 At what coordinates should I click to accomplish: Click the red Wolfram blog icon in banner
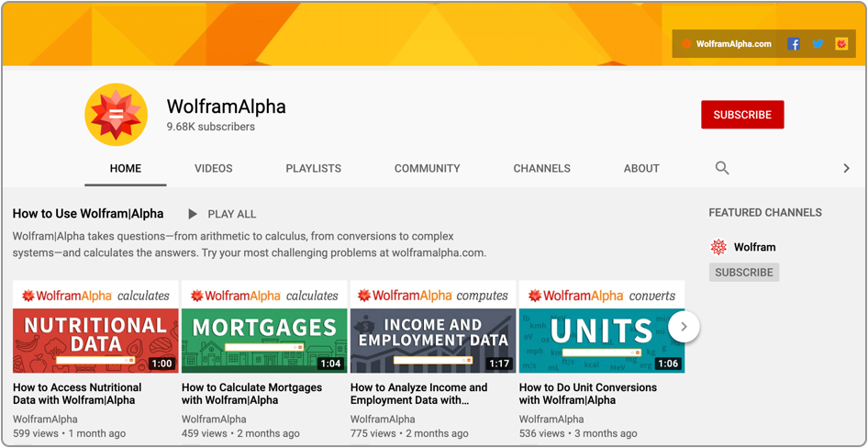click(841, 44)
